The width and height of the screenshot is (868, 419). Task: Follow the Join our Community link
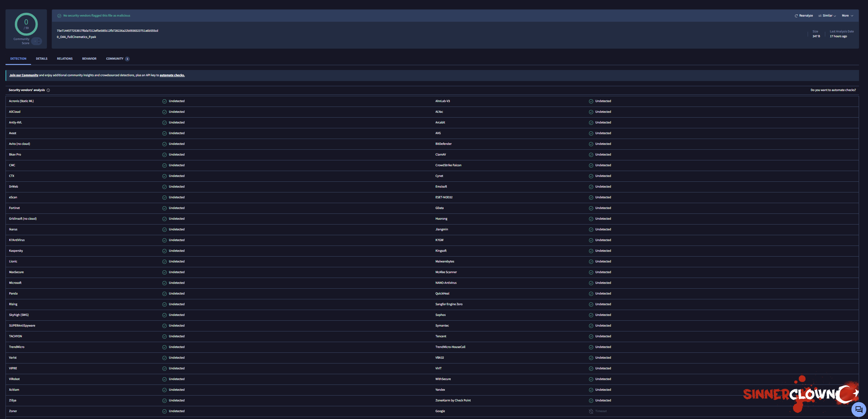[x=24, y=75]
